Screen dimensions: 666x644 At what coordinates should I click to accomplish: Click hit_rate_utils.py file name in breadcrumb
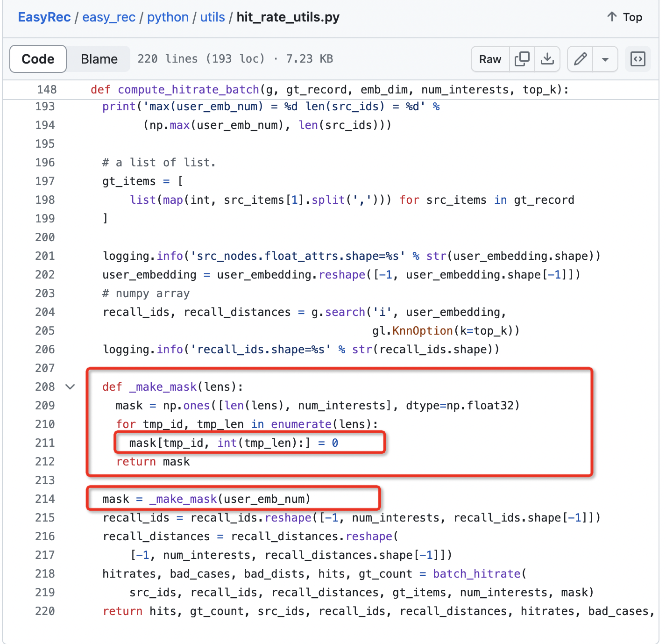click(288, 17)
